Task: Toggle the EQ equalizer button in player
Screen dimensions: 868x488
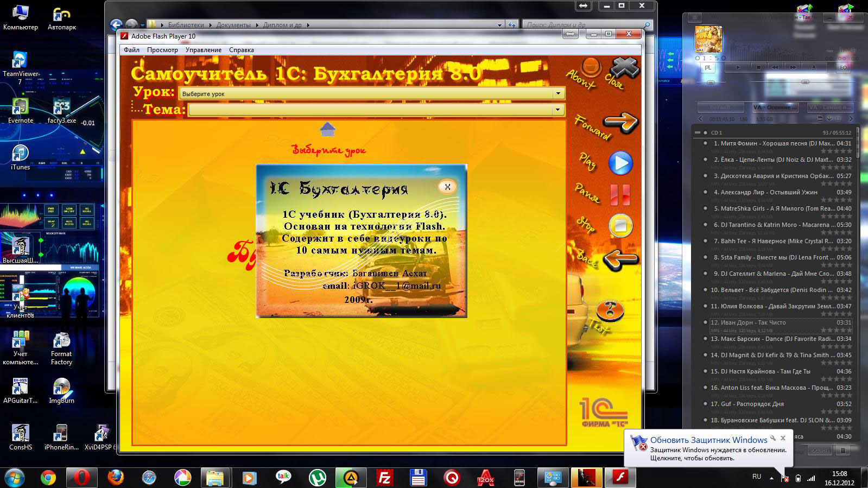Action: [843, 68]
